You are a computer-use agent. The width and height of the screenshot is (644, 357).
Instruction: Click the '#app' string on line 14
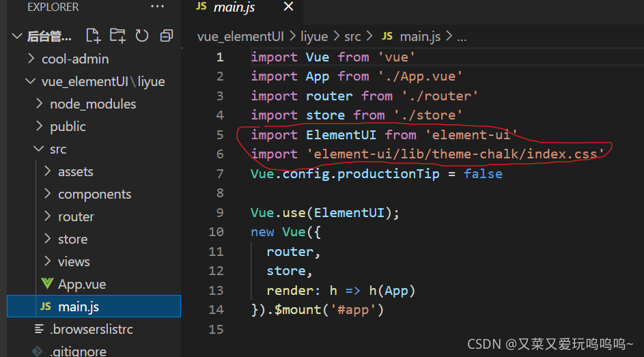point(353,310)
